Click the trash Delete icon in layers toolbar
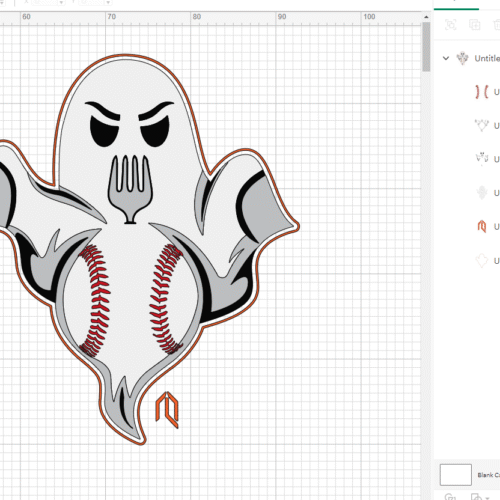Viewport: 500px width, 500px height. pyautogui.click(x=497, y=25)
